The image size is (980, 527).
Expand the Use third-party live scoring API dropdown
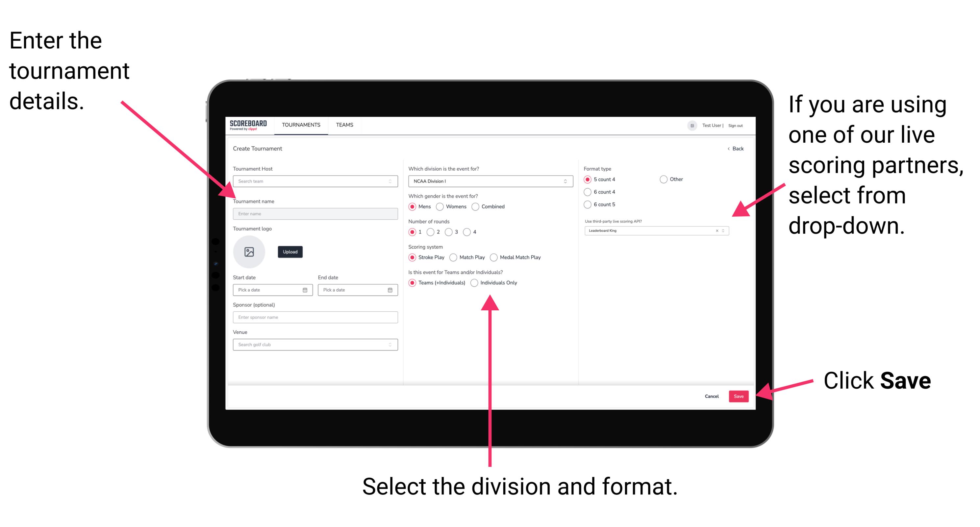[725, 231]
